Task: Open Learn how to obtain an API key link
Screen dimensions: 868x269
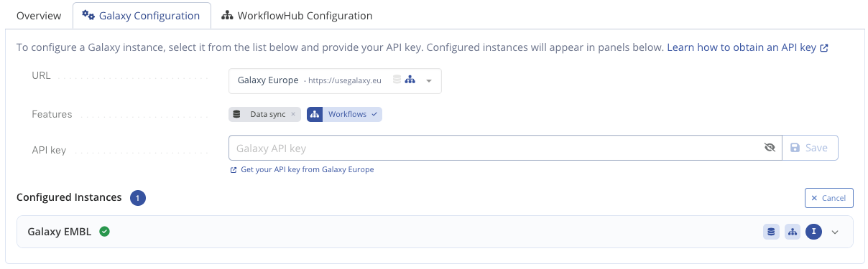Action: click(x=748, y=47)
